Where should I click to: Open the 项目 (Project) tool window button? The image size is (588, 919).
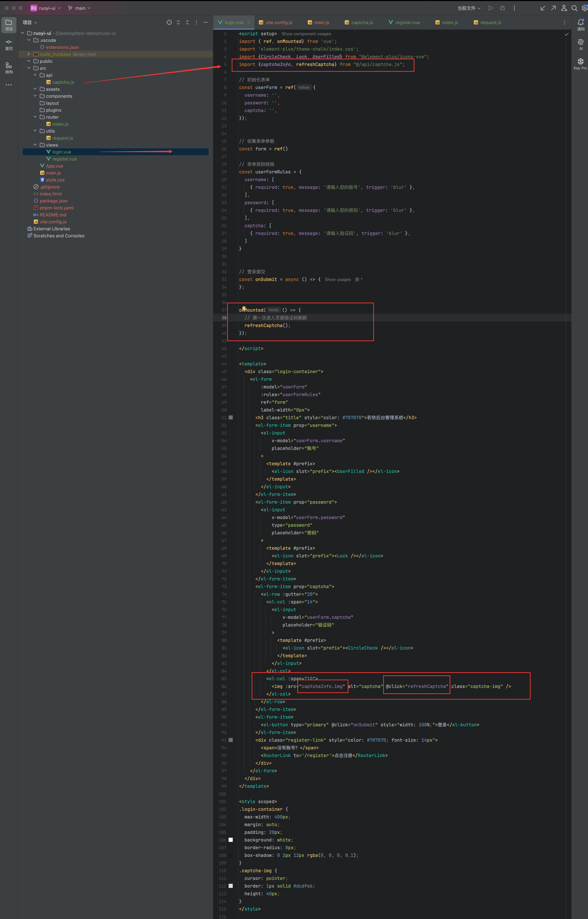point(9,25)
